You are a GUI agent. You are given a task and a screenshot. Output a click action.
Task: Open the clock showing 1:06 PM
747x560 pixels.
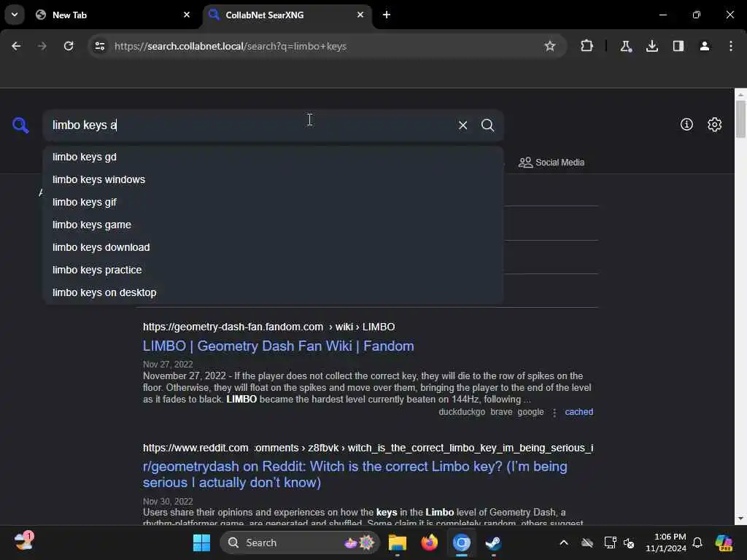pyautogui.click(x=666, y=542)
